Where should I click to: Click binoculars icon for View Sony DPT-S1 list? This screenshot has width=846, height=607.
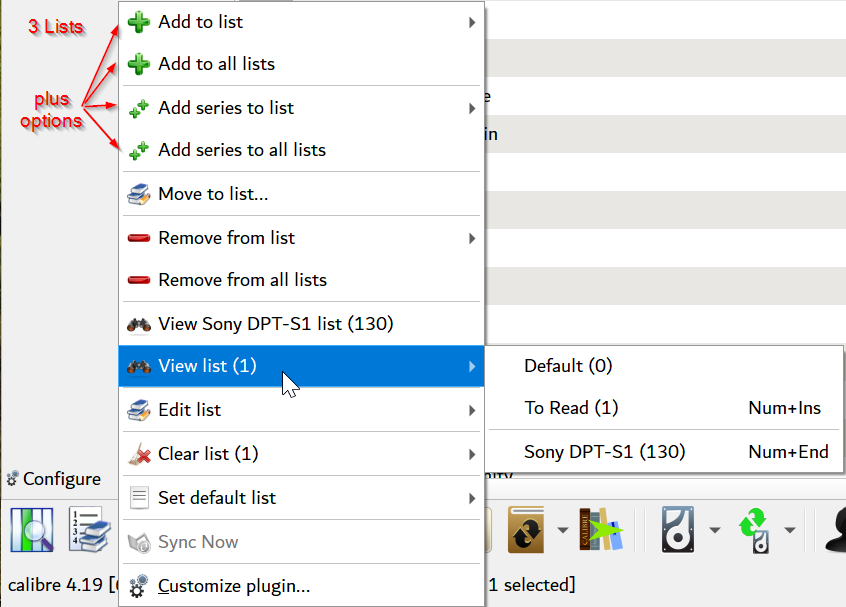[139, 324]
